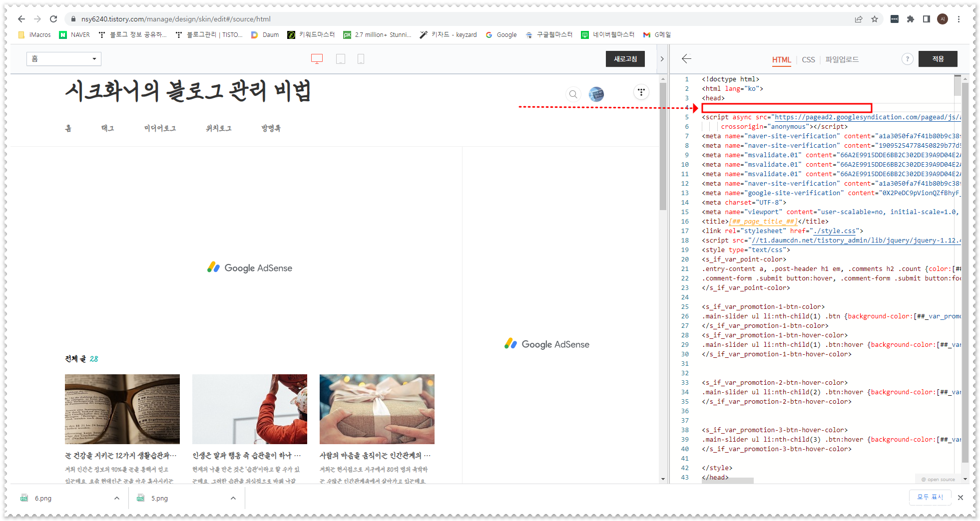Open the Google bookmark

pyautogui.click(x=501, y=34)
